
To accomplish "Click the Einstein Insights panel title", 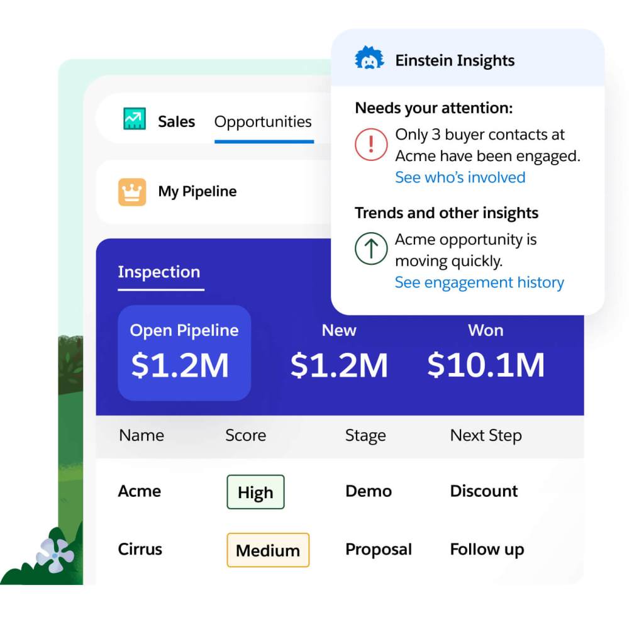I will [455, 60].
